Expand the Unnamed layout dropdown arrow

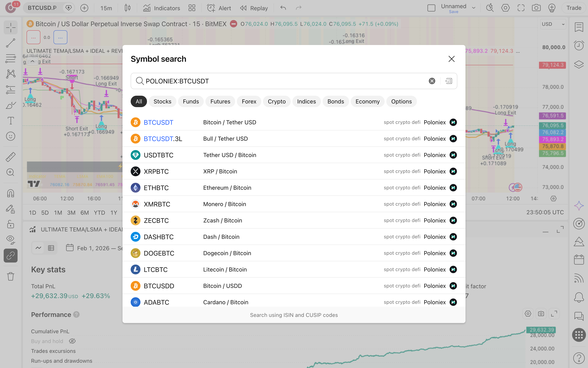pyautogui.click(x=474, y=8)
